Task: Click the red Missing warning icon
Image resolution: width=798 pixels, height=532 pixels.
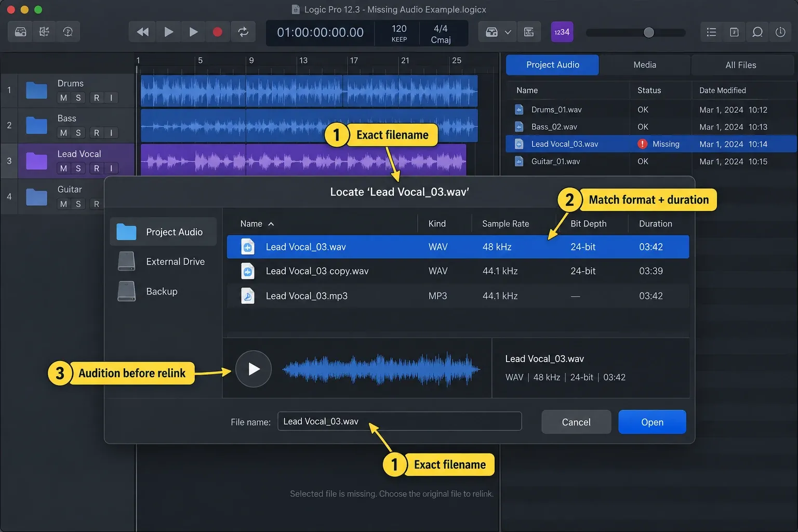Action: (x=643, y=144)
